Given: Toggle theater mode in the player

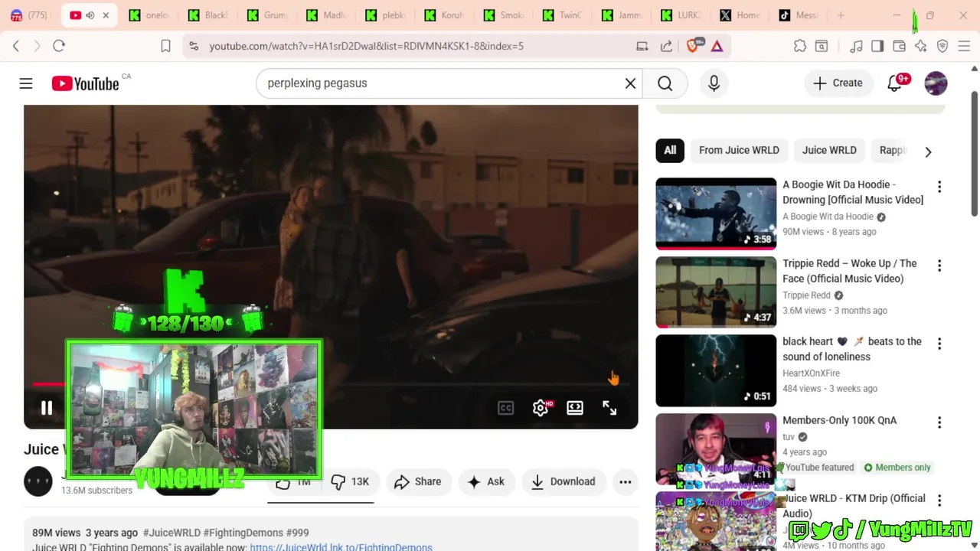Looking at the screenshot, I should tap(575, 408).
